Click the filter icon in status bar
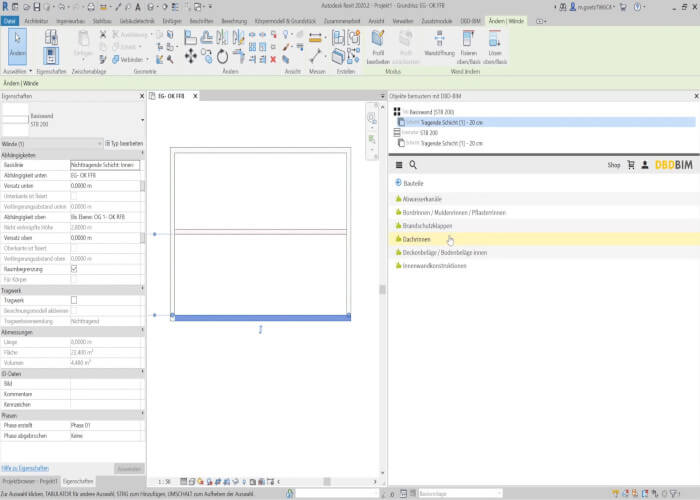This screenshot has height=500, width=700. 675,493
